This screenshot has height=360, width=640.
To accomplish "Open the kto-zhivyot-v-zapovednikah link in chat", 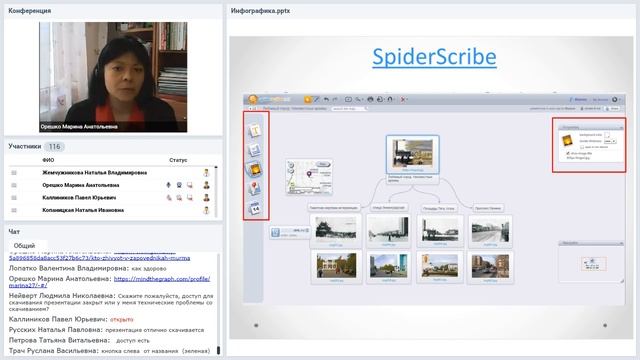I will (100, 258).
